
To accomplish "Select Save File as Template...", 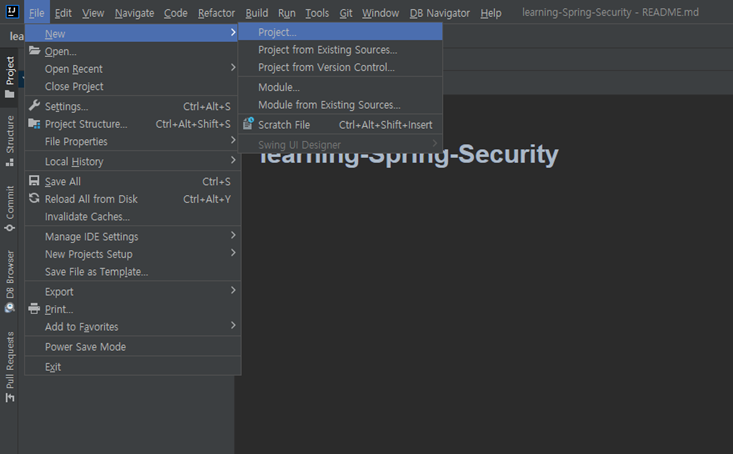I will 132,272.
